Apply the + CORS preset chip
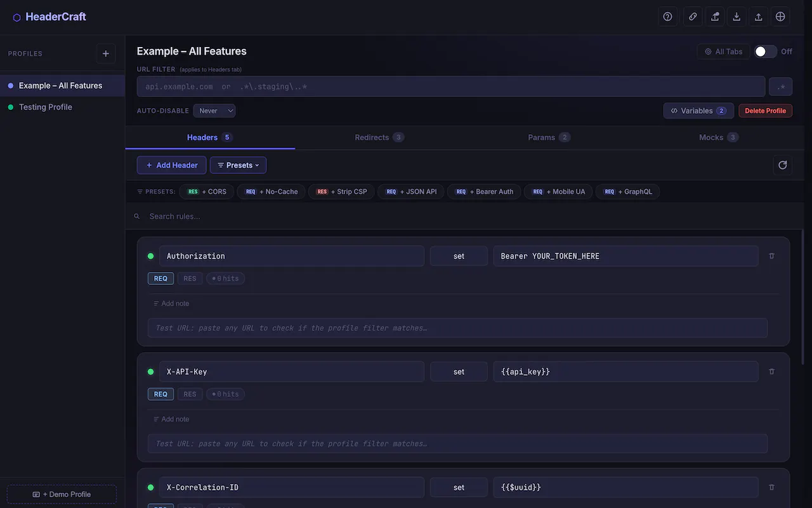This screenshot has width=812, height=508. coord(207,191)
